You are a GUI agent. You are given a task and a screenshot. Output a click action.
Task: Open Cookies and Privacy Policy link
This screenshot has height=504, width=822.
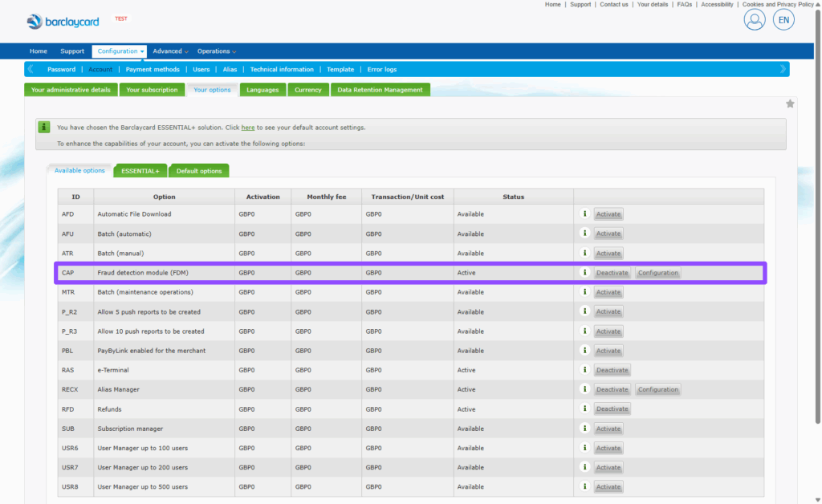pos(778,4)
